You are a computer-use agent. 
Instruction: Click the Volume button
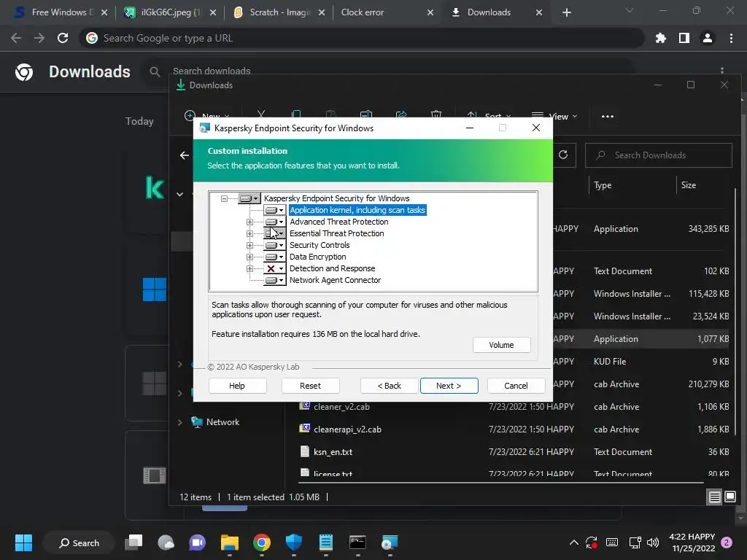click(x=501, y=345)
